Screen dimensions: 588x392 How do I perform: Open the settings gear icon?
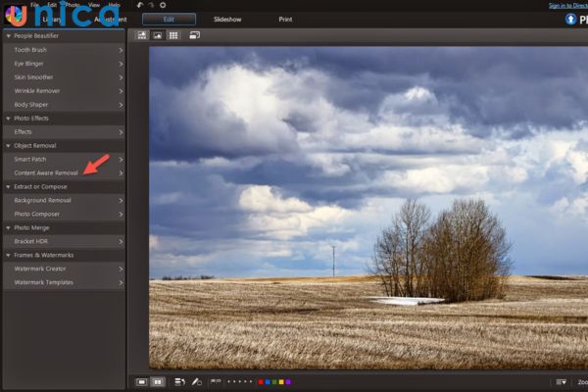162,5
